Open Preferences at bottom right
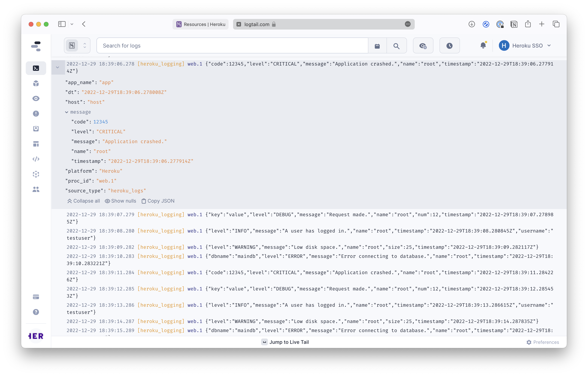The image size is (588, 376). coord(543,342)
